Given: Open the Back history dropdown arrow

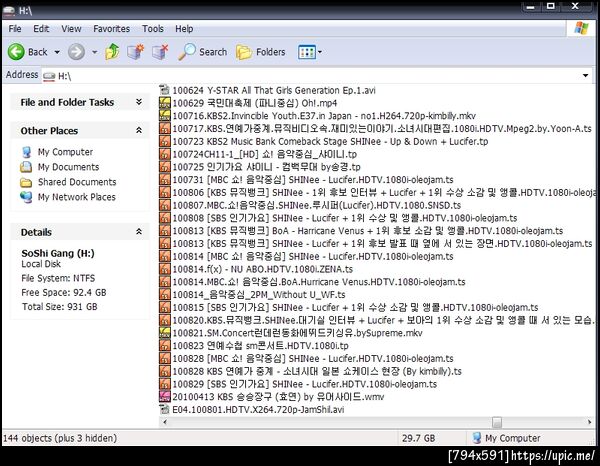Looking at the screenshot, I should [x=57, y=52].
